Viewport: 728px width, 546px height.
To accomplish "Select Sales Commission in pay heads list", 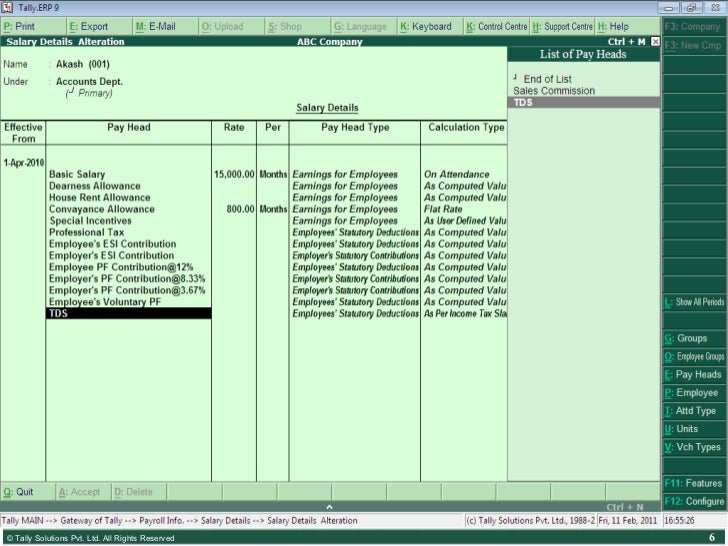I will [554, 91].
